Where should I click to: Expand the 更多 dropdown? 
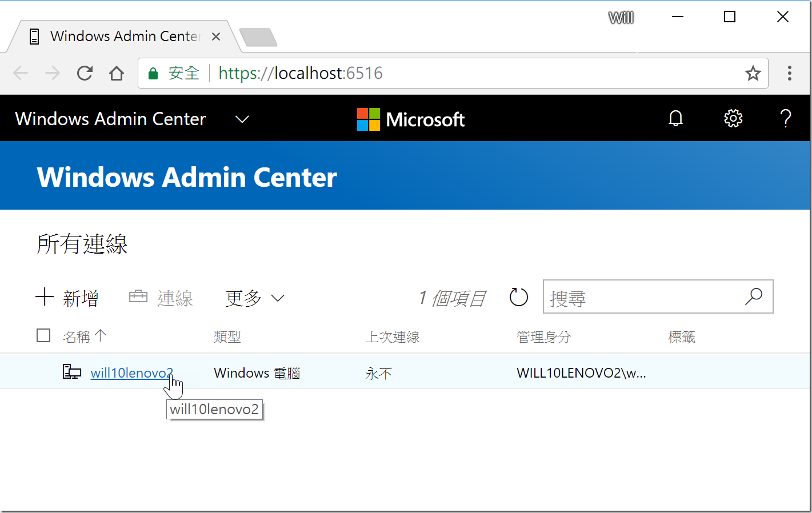tap(255, 298)
